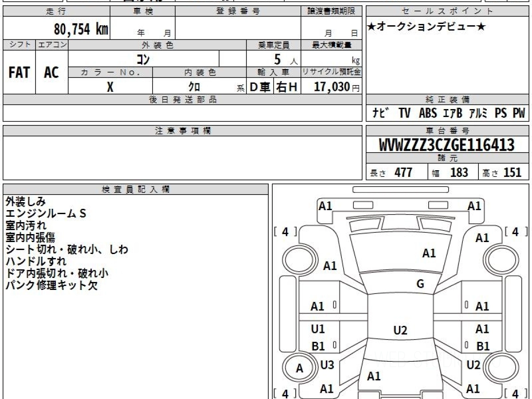Select the 17,030円 recycle deposit

pos(337,87)
